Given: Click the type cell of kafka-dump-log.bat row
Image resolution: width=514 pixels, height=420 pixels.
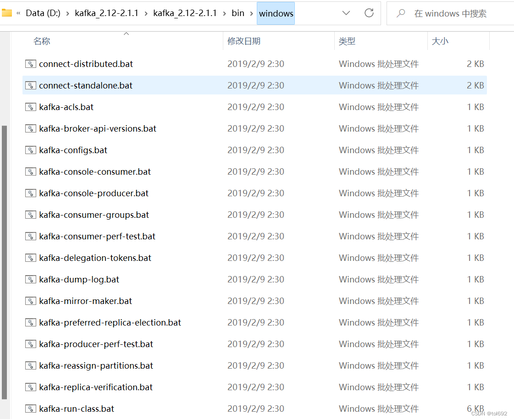Looking at the screenshot, I should point(379,279).
